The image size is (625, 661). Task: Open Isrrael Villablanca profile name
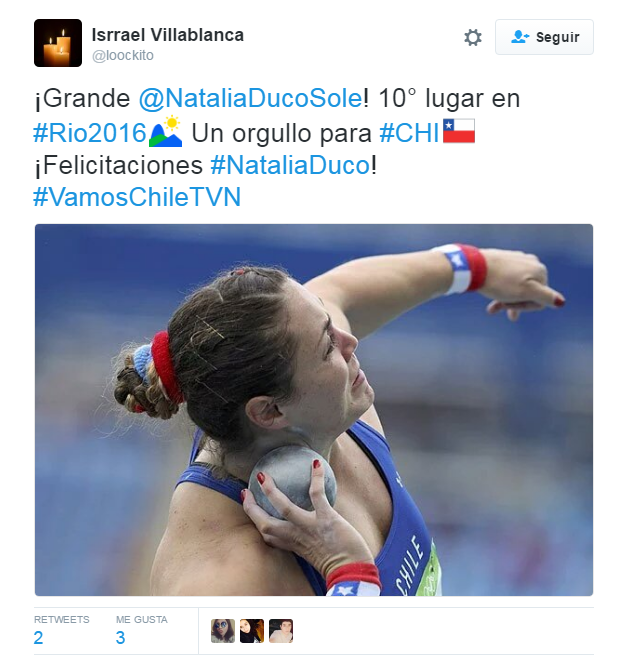168,35
